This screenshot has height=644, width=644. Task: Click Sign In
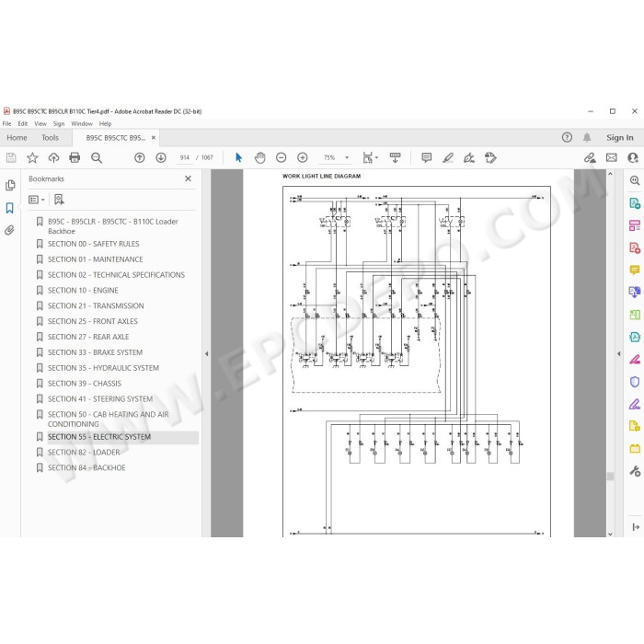tap(620, 138)
